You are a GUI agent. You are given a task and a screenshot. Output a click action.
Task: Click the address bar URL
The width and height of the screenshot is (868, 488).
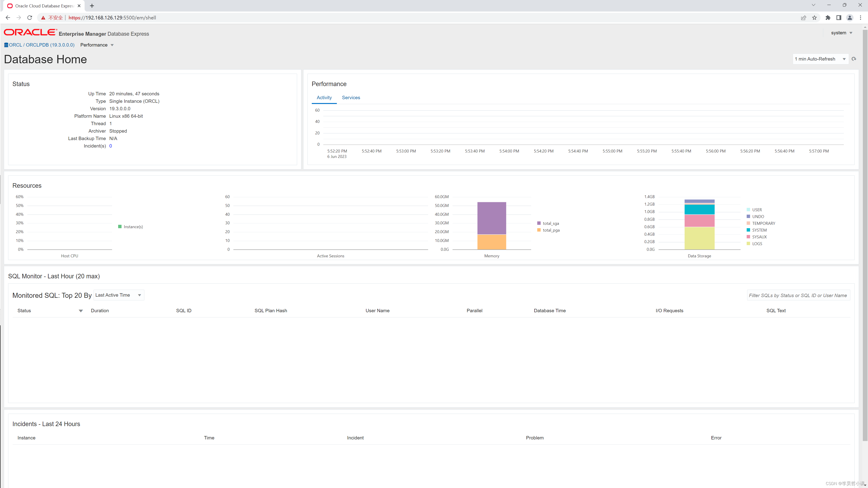(x=112, y=18)
